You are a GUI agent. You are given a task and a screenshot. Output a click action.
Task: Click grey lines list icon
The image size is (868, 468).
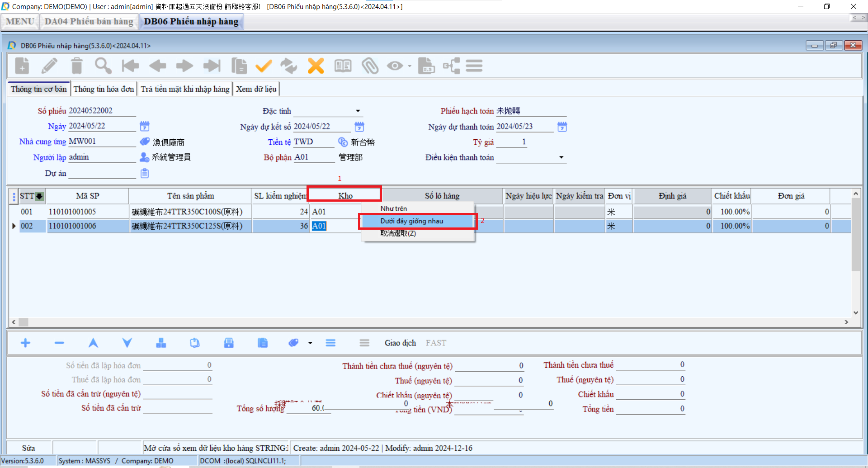pos(364,343)
